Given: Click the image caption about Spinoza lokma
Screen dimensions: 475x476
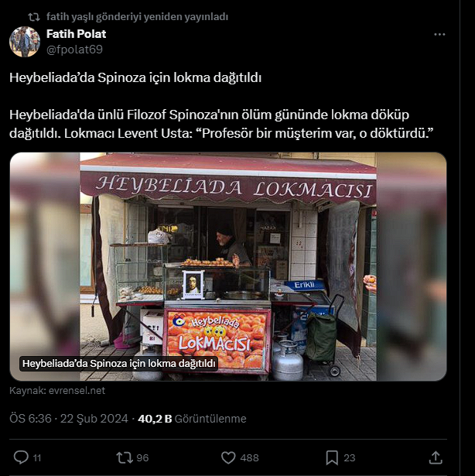Looking at the screenshot, I should click(118, 363).
